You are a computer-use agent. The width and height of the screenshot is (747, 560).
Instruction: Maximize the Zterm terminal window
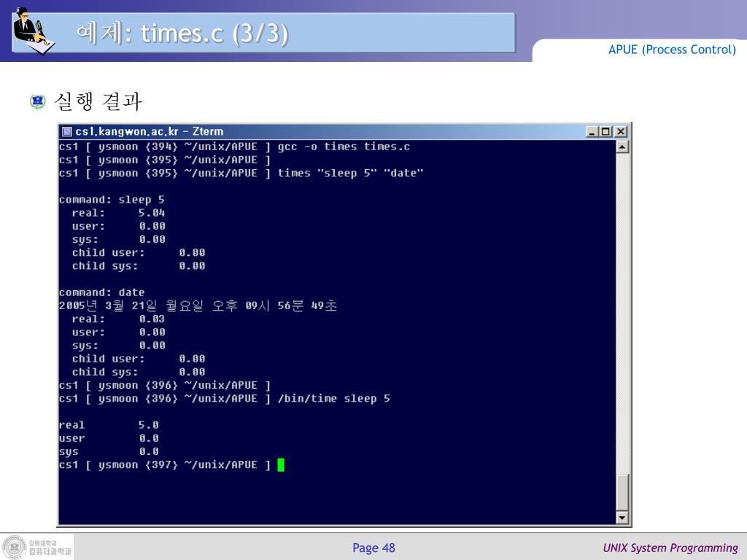(605, 131)
